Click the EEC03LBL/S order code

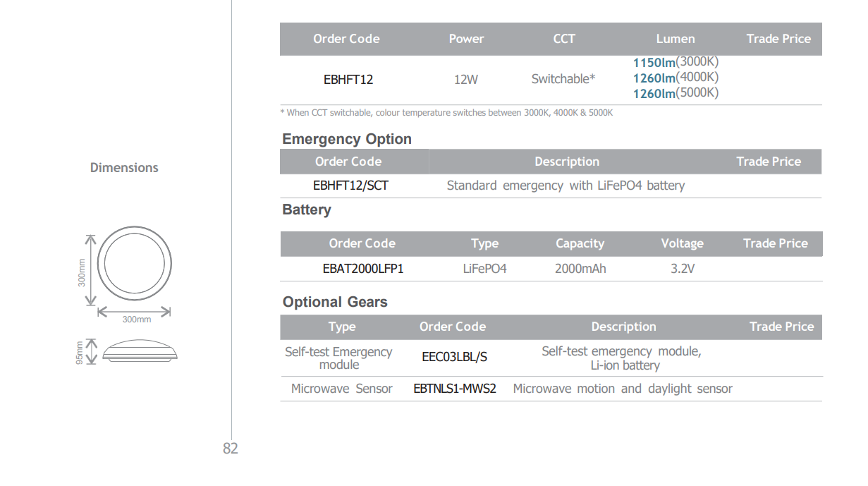point(454,357)
